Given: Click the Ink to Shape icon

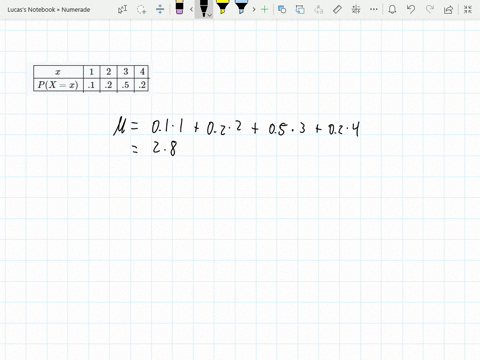Looking at the screenshot, I should coord(300,9).
